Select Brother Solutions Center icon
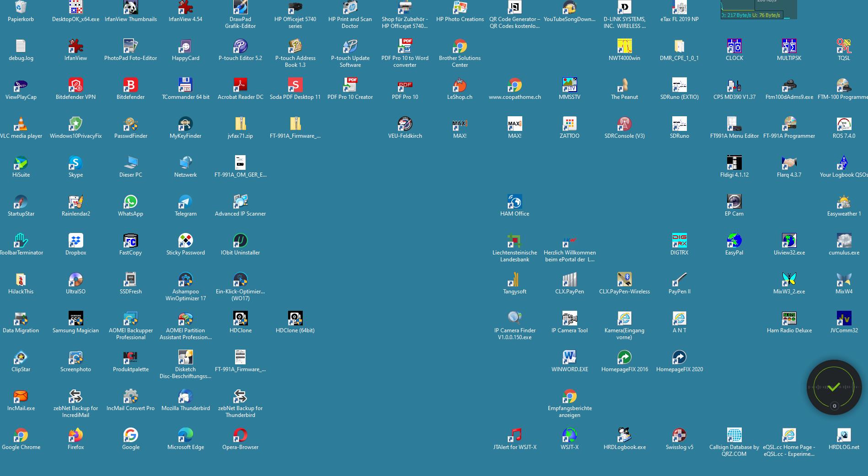 (460, 46)
